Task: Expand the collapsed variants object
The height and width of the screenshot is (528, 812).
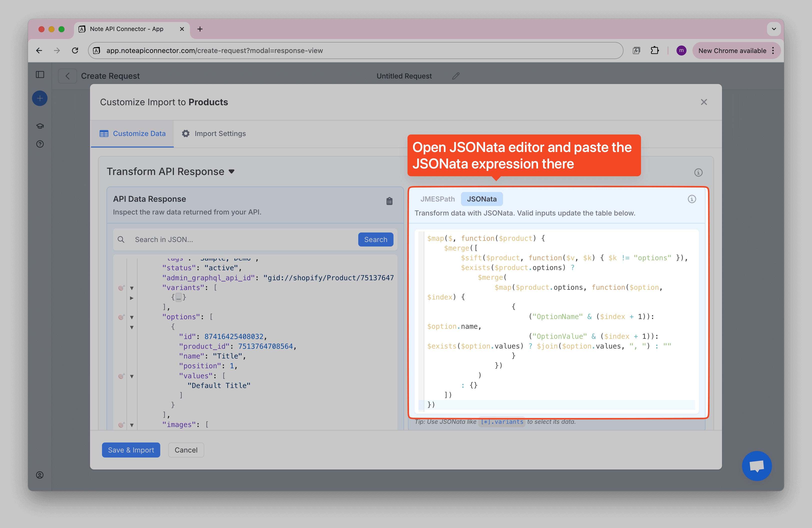Action: [132, 298]
